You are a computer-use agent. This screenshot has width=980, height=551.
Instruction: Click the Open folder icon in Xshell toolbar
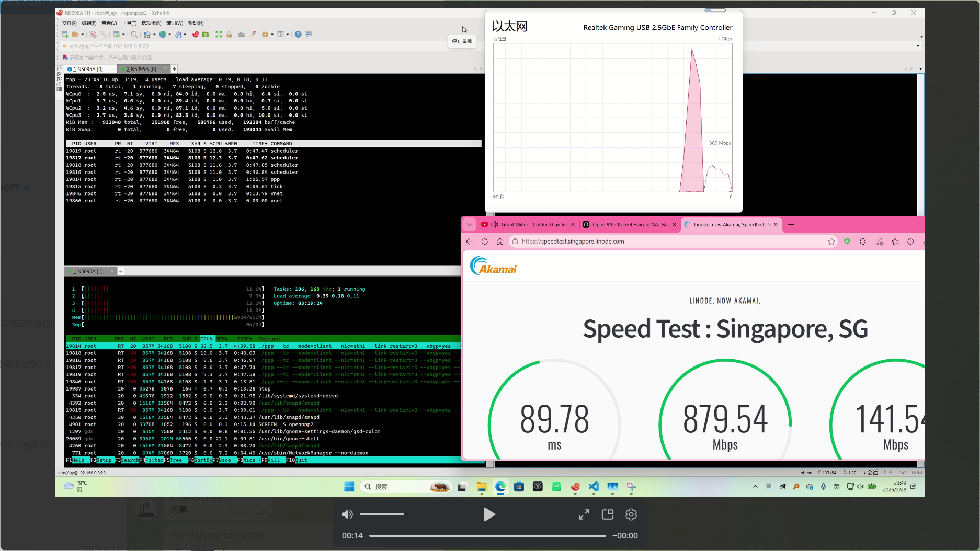tap(75, 35)
